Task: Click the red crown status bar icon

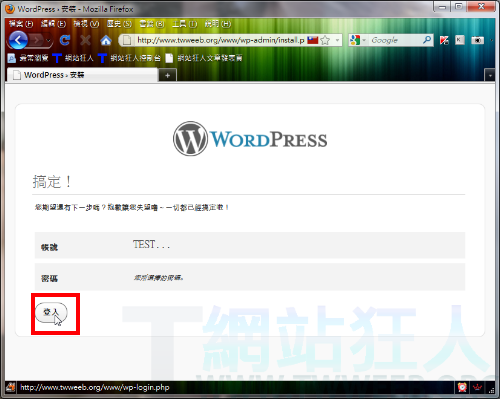Action: pyautogui.click(x=478, y=387)
